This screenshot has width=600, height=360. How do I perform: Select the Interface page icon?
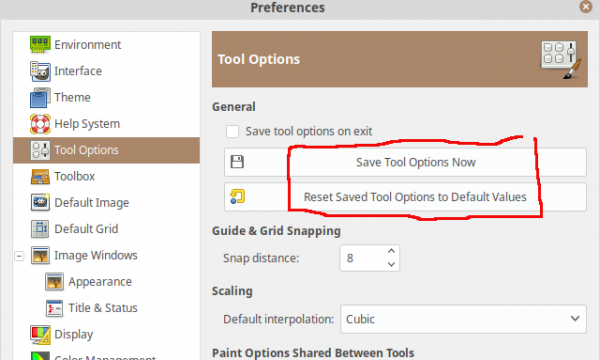(40, 71)
